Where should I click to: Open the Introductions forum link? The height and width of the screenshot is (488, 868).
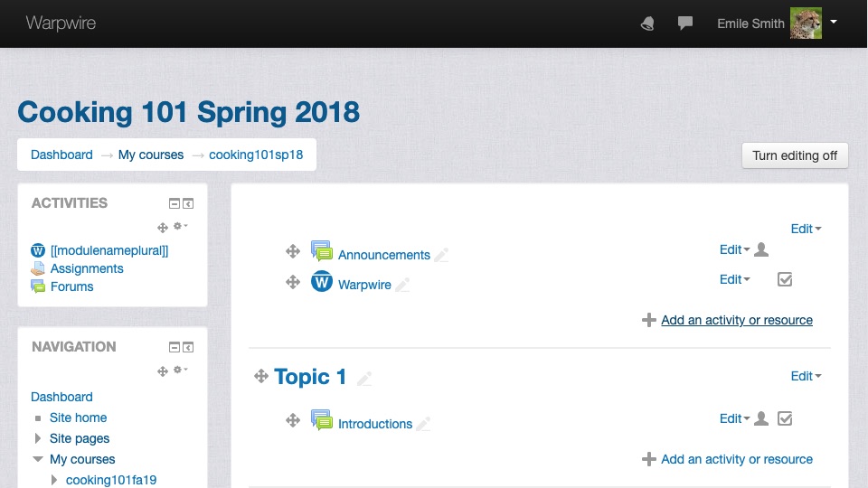(x=375, y=424)
